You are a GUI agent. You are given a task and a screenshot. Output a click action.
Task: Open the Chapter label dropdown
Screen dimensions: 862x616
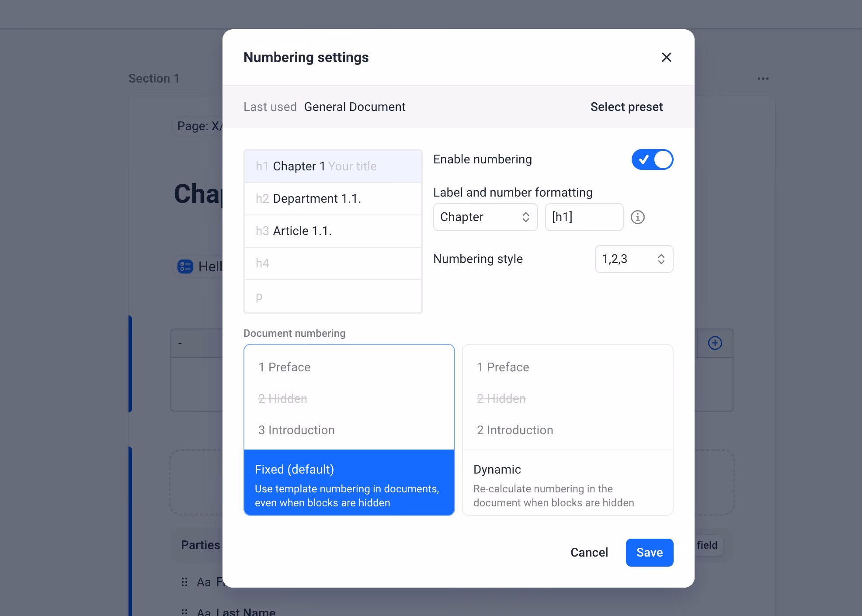[485, 217]
